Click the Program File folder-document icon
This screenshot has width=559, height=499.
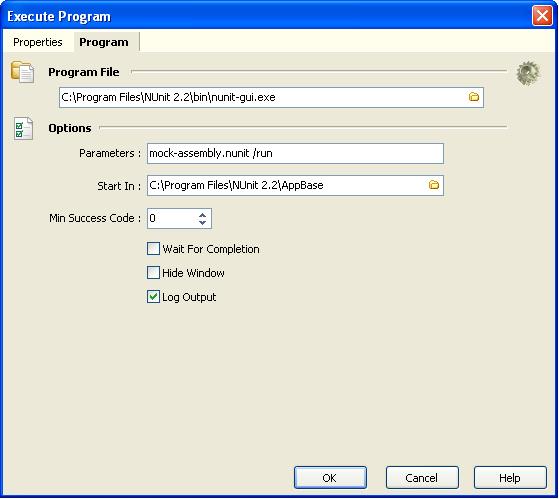pos(22,72)
